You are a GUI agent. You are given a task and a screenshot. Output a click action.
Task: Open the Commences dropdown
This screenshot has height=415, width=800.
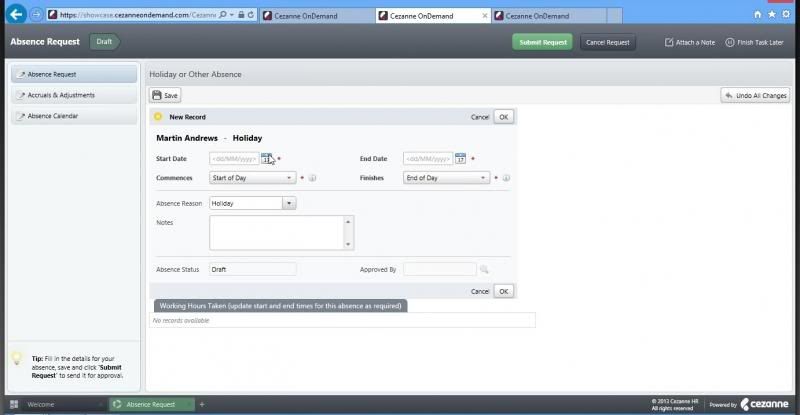pos(253,178)
